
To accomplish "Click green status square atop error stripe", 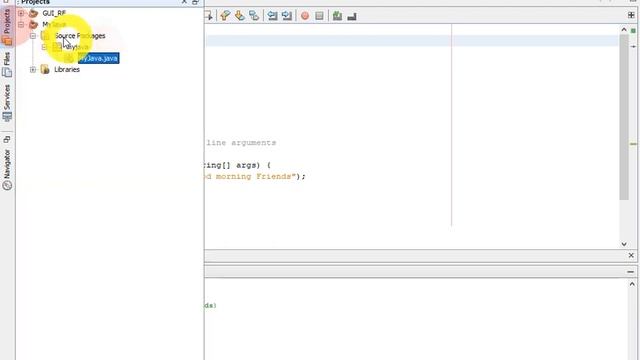I will (x=633, y=31).
